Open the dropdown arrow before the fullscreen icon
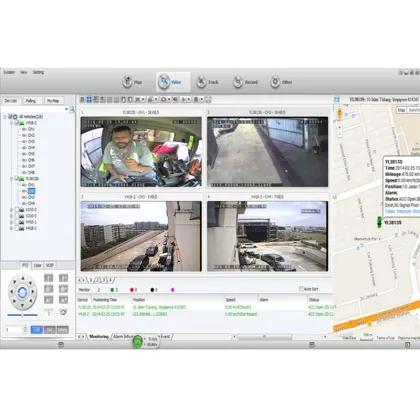Screen dimensions: 420x420 201,99
